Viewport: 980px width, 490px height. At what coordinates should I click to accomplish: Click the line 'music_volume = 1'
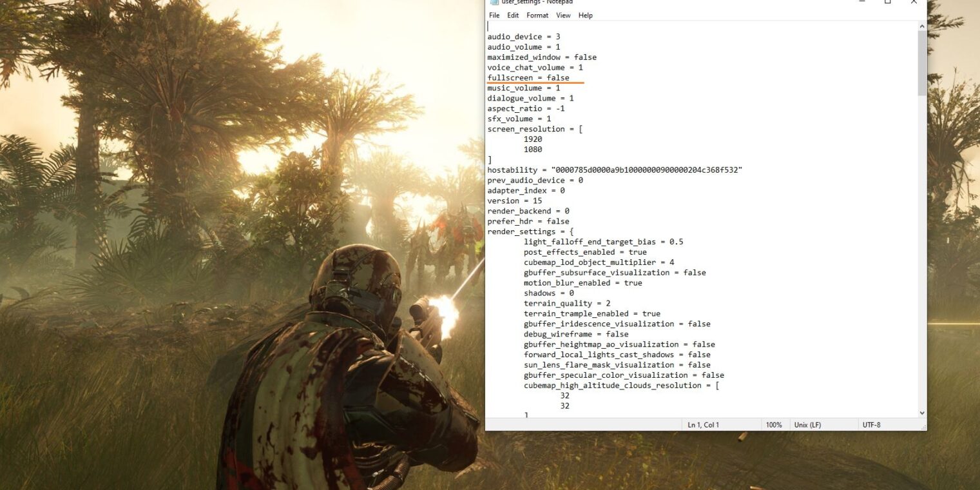tap(524, 88)
